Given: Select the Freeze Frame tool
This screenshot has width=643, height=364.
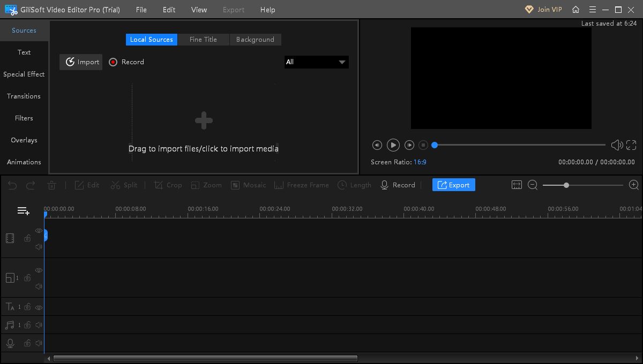Looking at the screenshot, I should point(302,185).
